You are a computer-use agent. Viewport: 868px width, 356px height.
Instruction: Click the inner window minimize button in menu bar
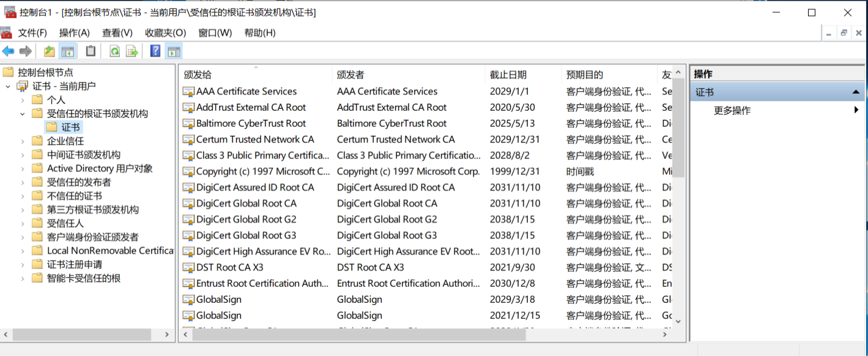(x=829, y=33)
